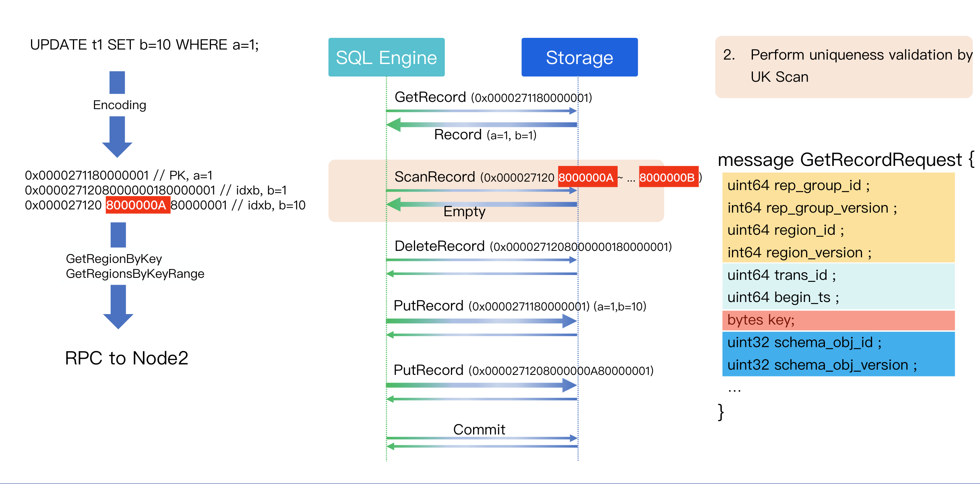Click the GetRegionsByKeyRange label
Screen dimensions: 980x484
(135, 274)
